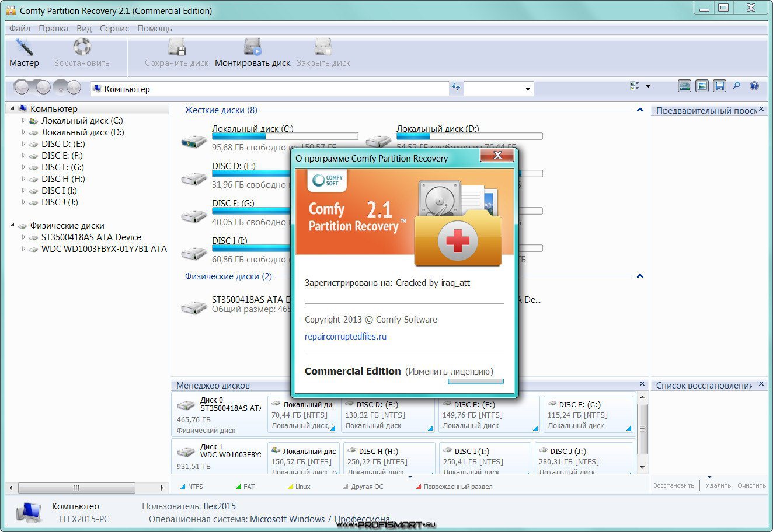Select DISC I (I:) drive icon in list

coord(194,253)
